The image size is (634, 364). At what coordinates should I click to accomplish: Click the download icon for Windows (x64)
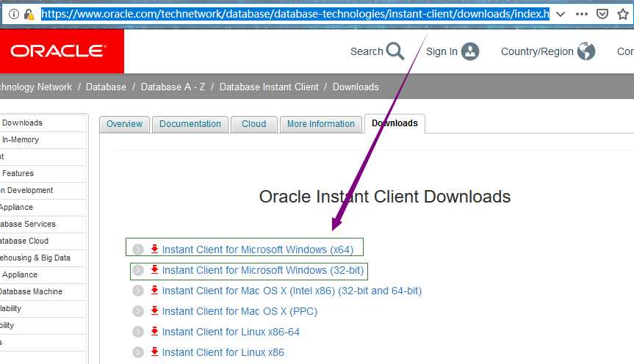point(154,249)
